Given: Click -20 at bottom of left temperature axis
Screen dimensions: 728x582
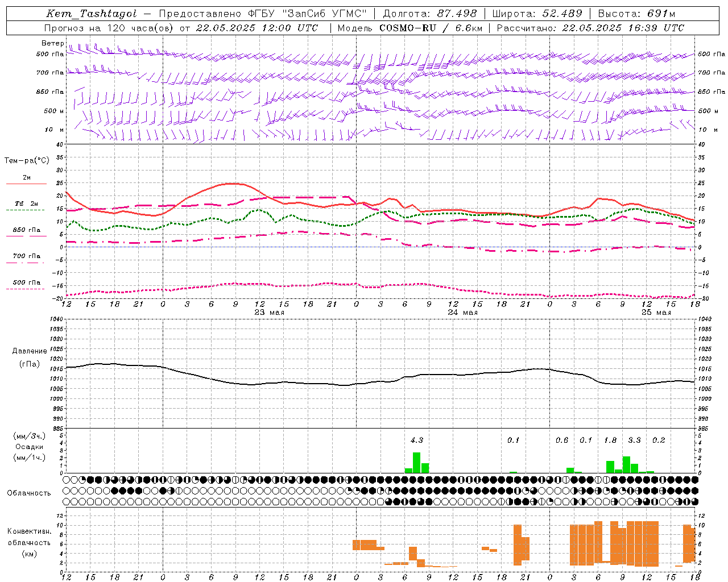Looking at the screenshot, I should (58, 298).
